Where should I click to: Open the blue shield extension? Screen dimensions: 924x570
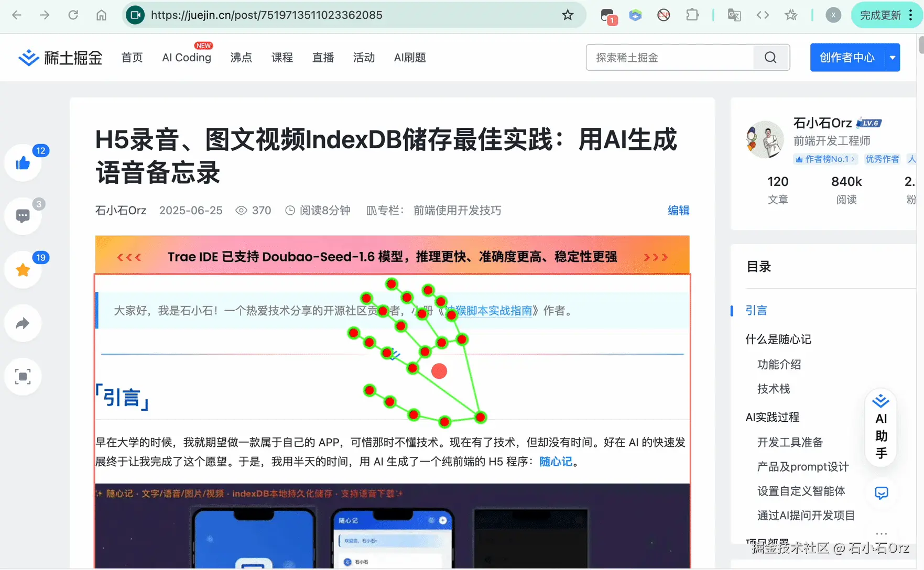point(635,15)
